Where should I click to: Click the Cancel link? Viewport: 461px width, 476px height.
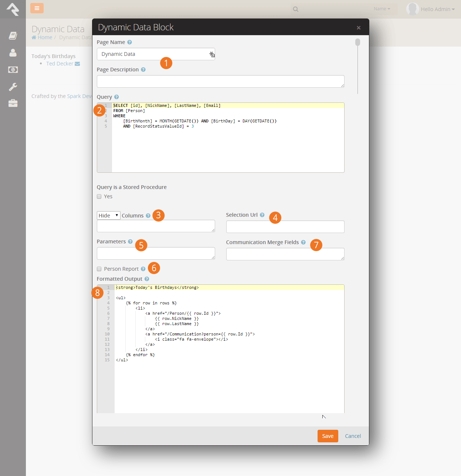click(x=353, y=436)
